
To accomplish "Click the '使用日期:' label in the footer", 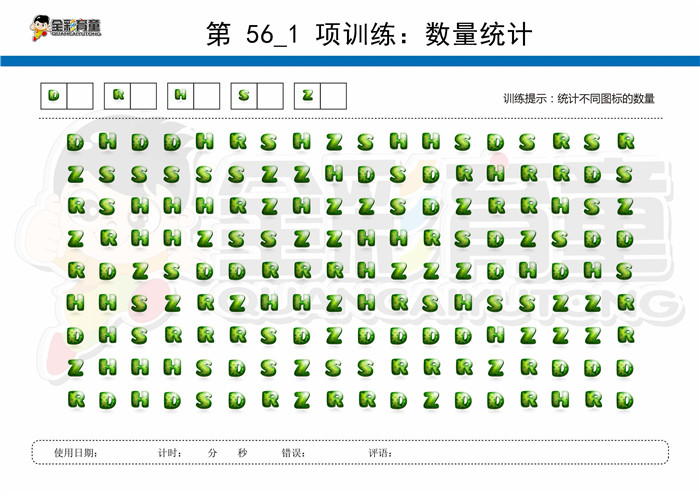I will coord(75,453).
